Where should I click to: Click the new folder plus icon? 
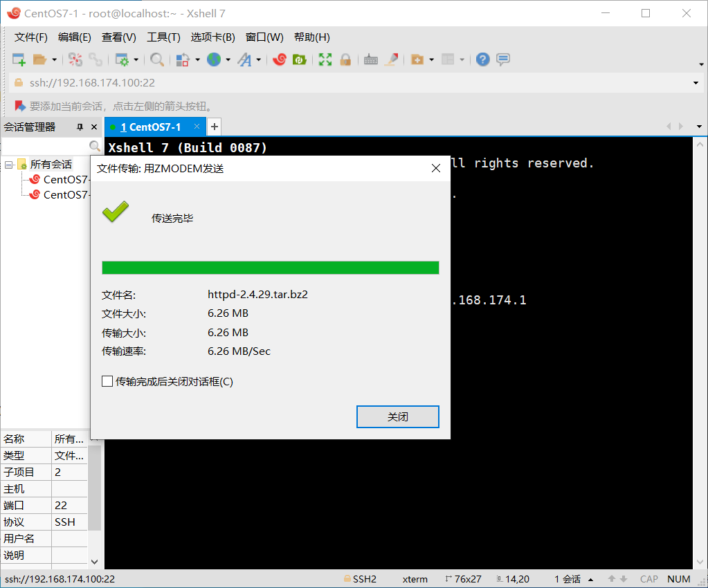(x=417, y=59)
